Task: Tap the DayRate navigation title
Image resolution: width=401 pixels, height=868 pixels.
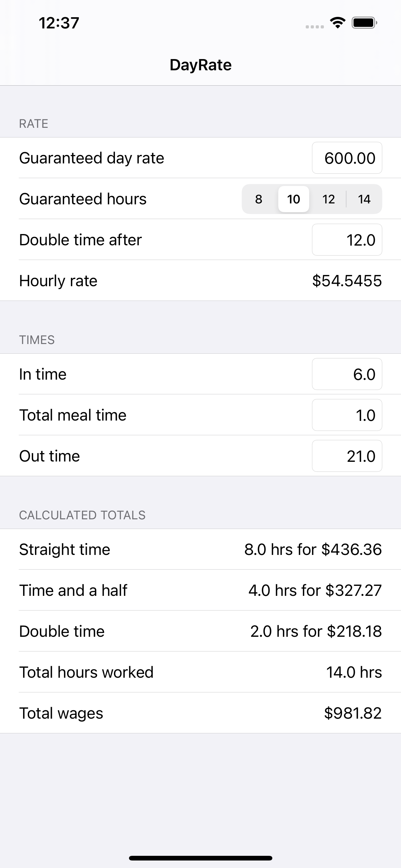Action: click(201, 65)
